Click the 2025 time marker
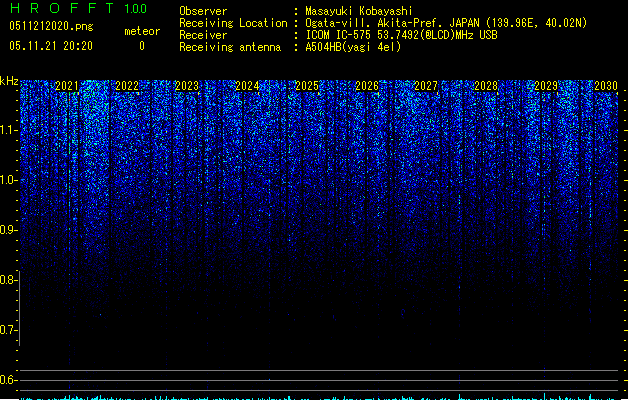This screenshot has height=400, width=629. coord(307,86)
